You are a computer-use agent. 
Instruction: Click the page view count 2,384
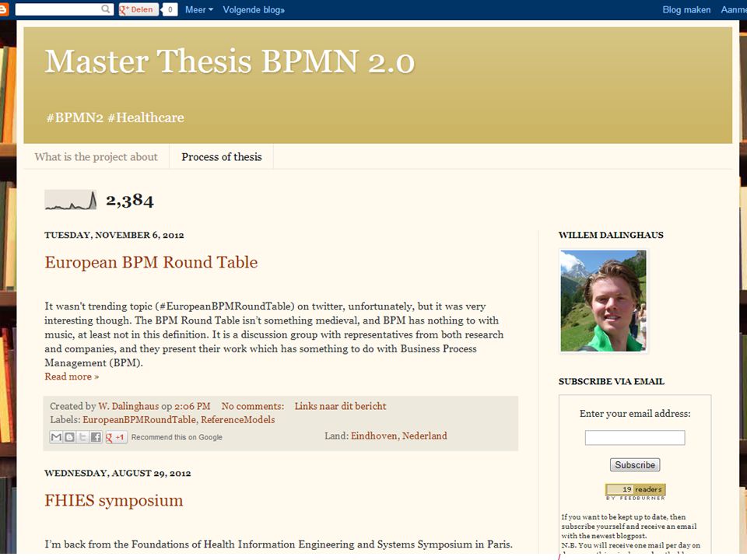130,201
